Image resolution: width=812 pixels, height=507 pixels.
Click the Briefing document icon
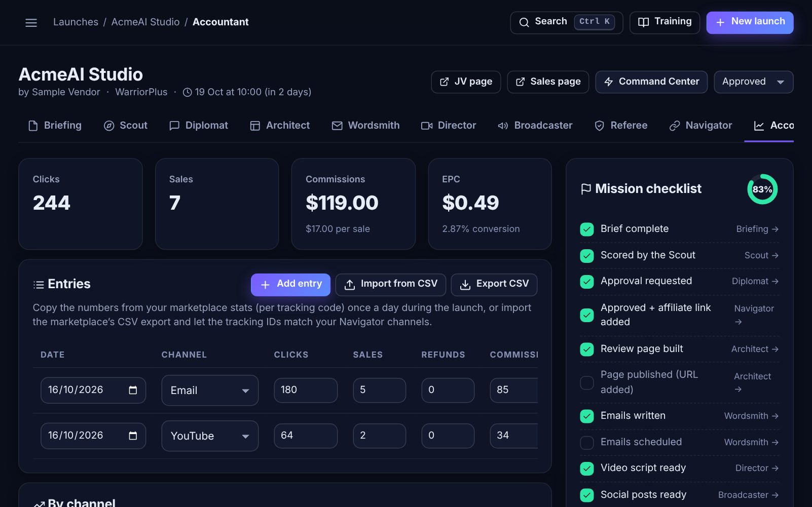[33, 126]
